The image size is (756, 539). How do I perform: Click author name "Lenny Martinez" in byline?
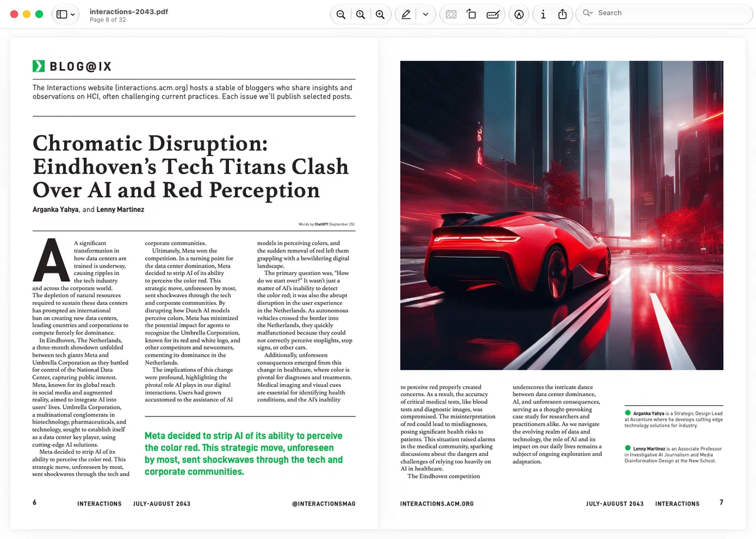click(x=120, y=209)
